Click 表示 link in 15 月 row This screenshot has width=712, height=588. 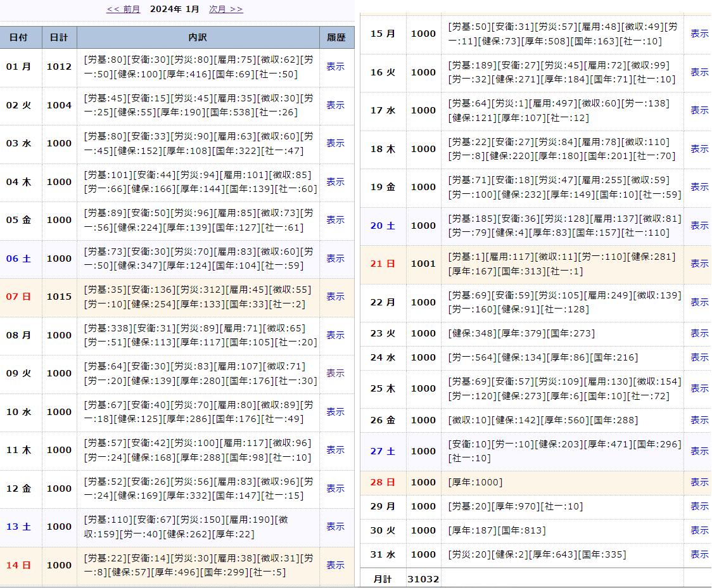[699, 34]
